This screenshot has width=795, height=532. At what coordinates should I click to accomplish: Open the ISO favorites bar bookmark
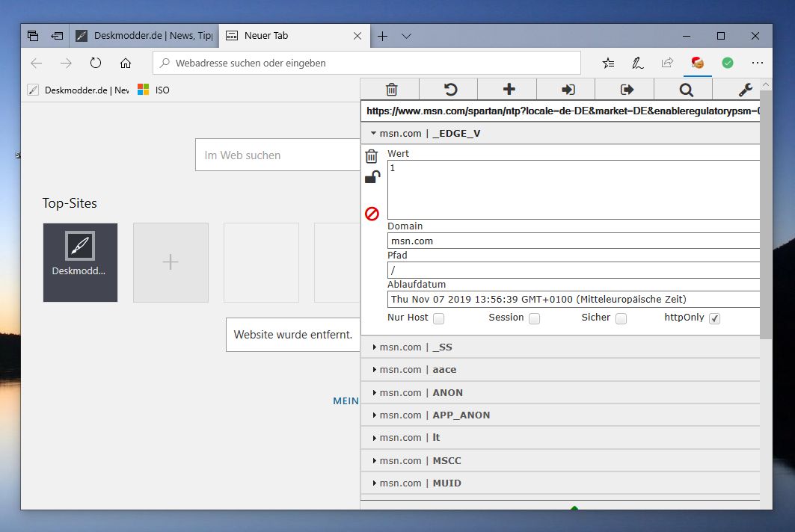click(153, 90)
